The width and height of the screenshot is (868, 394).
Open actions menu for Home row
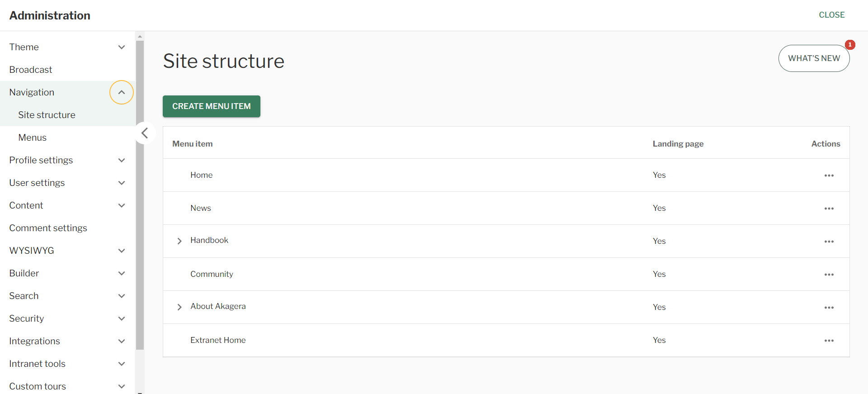point(829,176)
